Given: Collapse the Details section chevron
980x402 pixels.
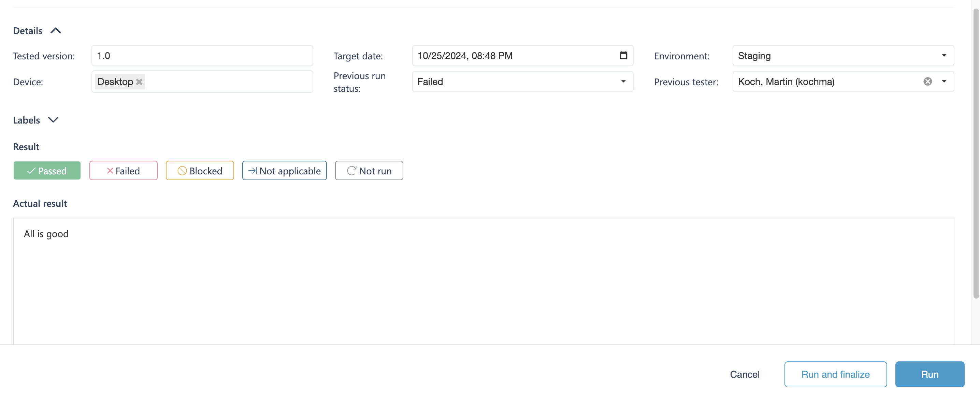Looking at the screenshot, I should click(56, 31).
